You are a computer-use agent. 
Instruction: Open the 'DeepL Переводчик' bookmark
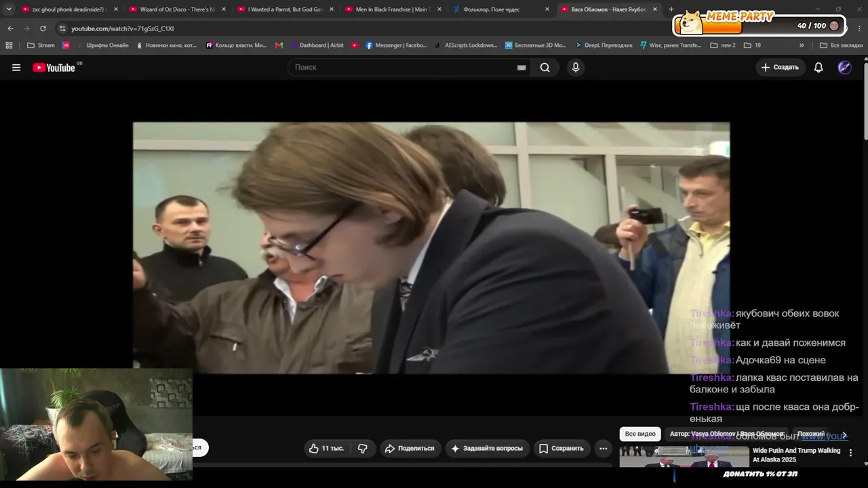(604, 45)
